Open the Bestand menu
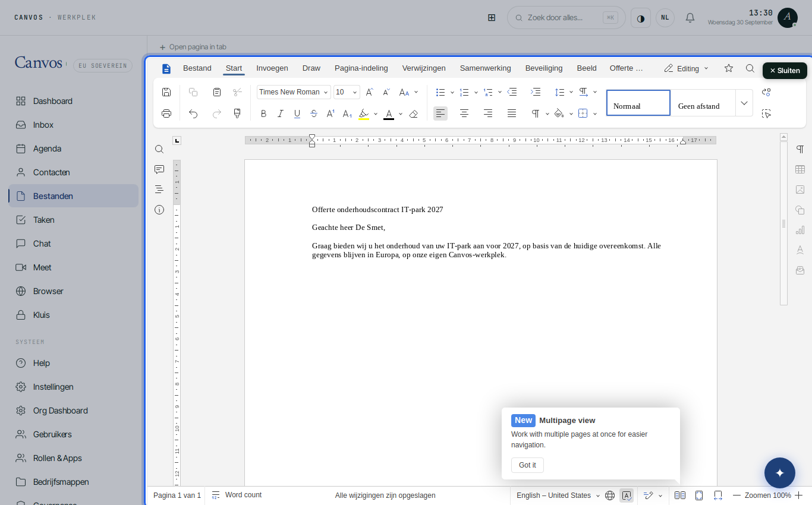 click(197, 68)
